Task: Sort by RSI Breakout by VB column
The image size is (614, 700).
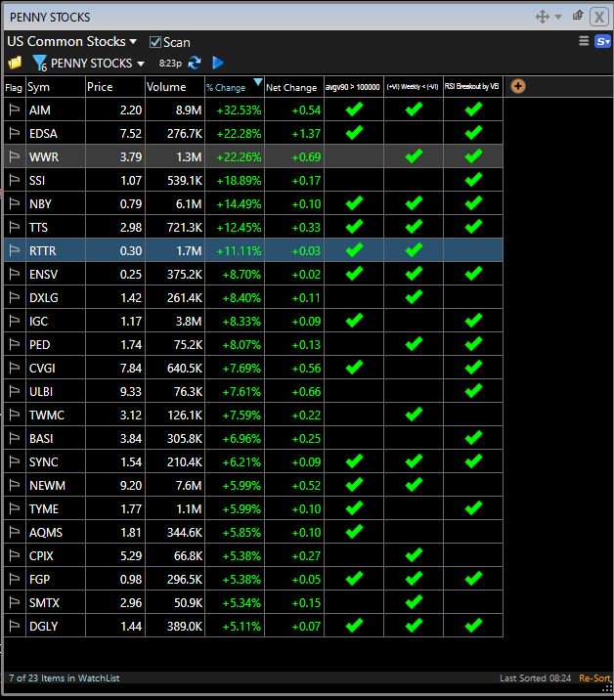Action: click(x=473, y=87)
